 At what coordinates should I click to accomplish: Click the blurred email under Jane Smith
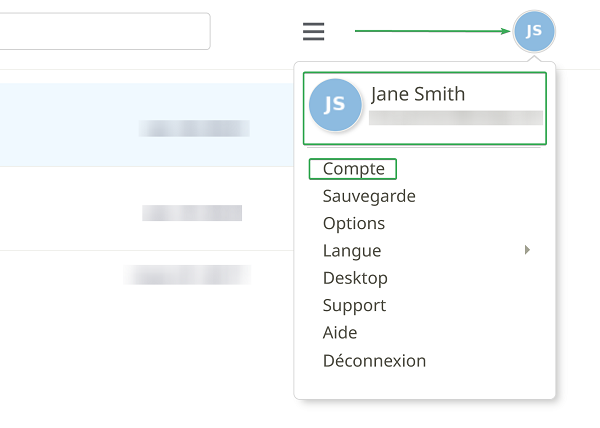pos(456,118)
